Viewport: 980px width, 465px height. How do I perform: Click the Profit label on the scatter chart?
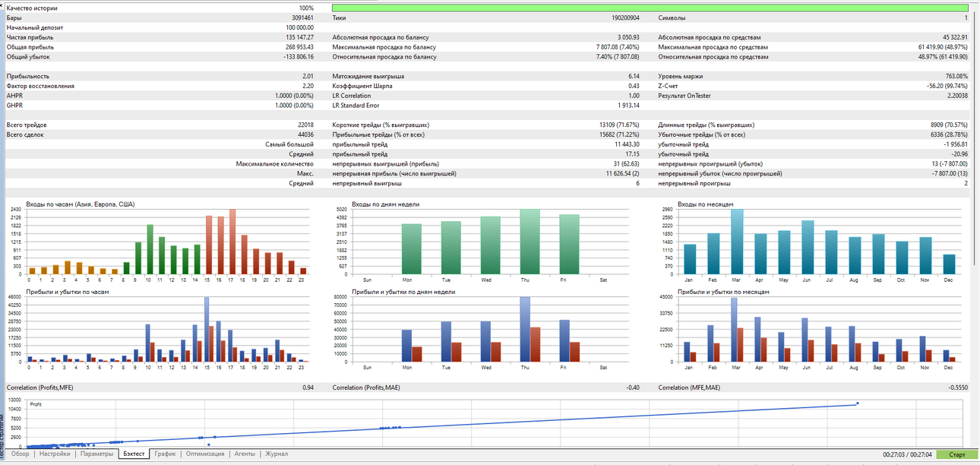coord(36,404)
